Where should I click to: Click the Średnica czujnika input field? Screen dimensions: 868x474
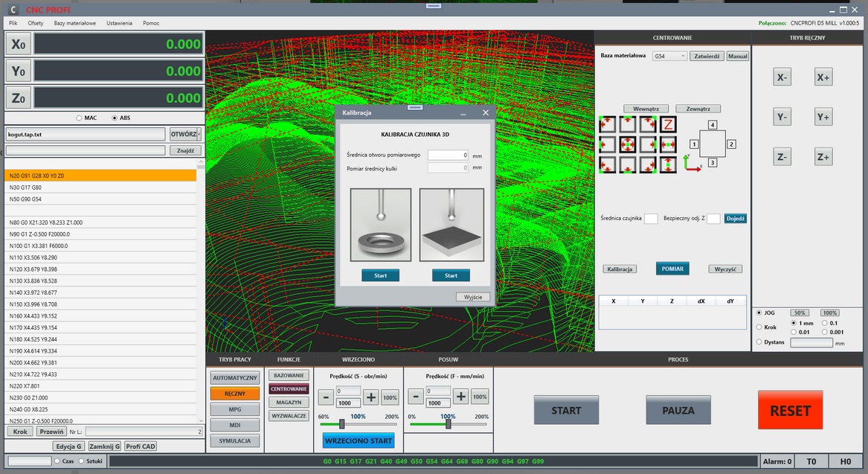651,219
